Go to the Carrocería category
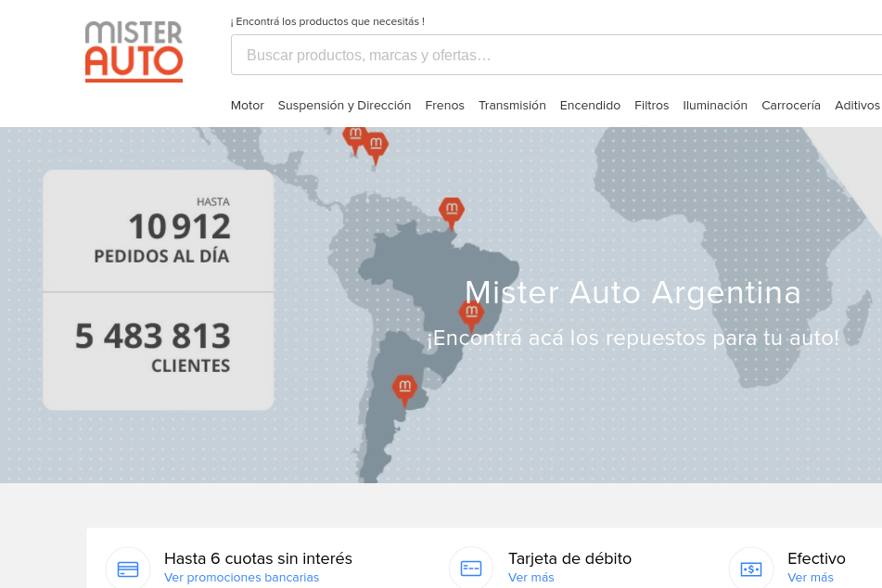882x588 pixels. tap(790, 106)
